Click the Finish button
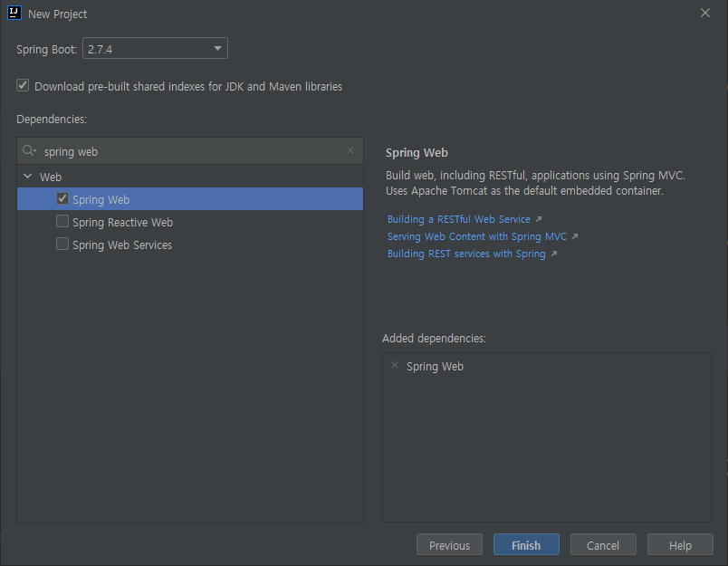Image resolution: width=728 pixels, height=566 pixels. point(526,544)
